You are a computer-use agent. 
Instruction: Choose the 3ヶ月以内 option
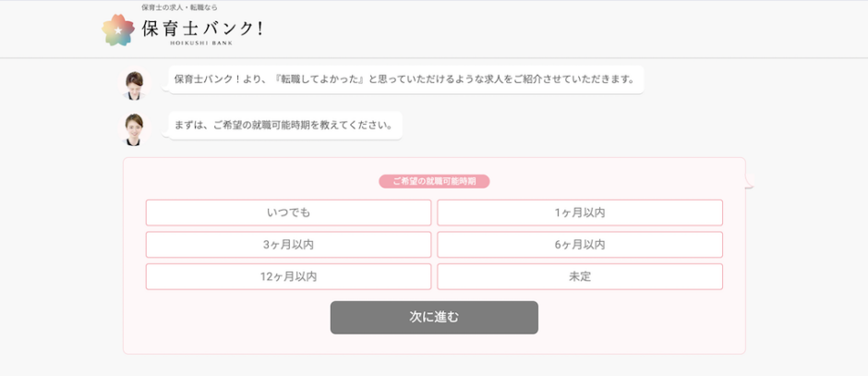[288, 245]
